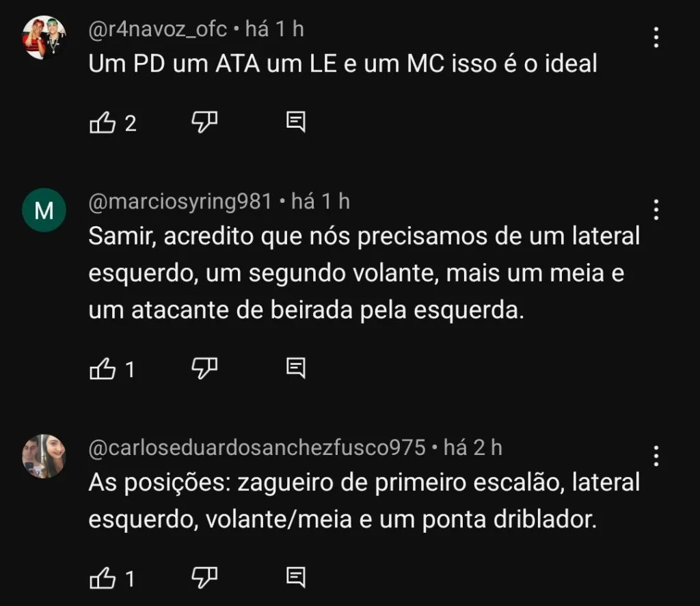Open the reply icon under the last comment

click(295, 577)
